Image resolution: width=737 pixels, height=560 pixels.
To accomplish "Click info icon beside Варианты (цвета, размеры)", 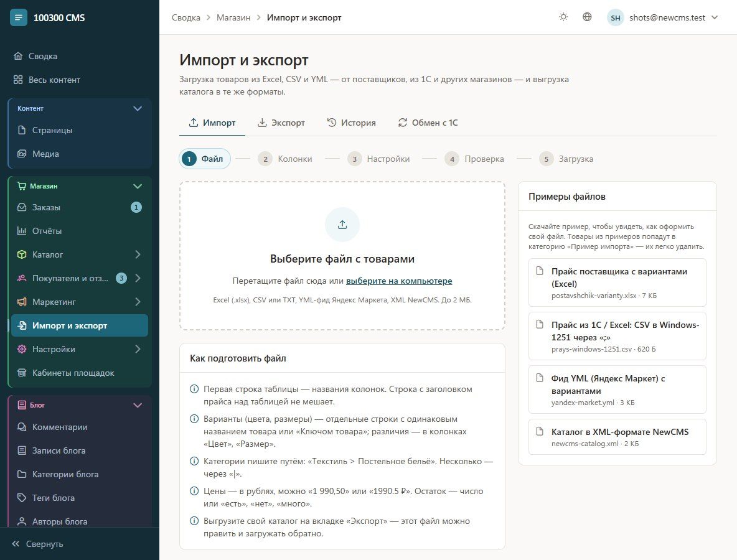I will [194, 419].
